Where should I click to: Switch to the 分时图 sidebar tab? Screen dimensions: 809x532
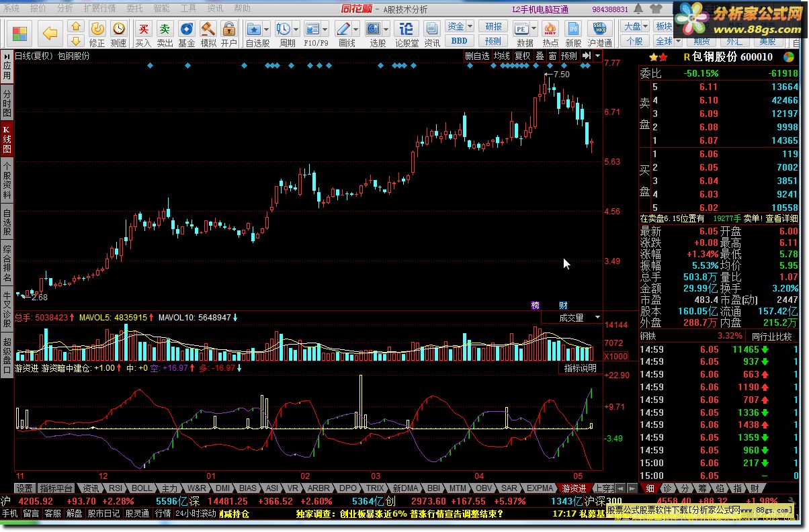[7, 103]
